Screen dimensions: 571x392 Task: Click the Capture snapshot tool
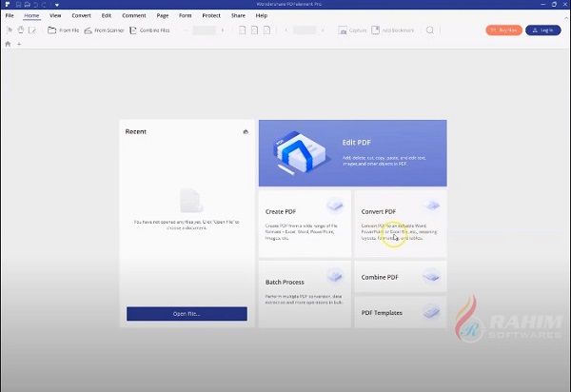coord(352,30)
